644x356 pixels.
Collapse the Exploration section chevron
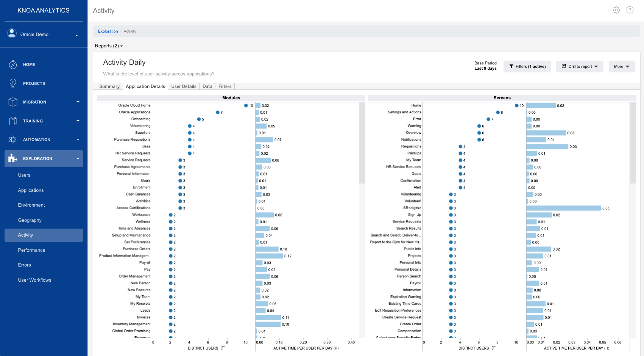[x=78, y=158]
